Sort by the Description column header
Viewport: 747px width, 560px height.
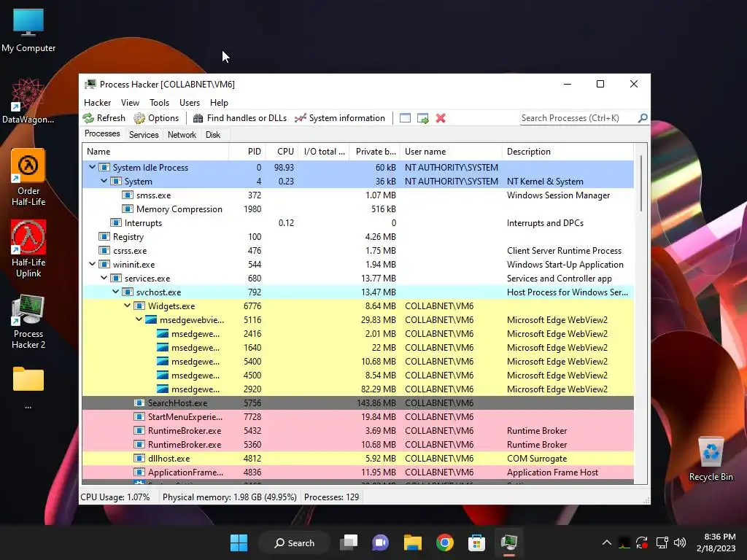568,152
